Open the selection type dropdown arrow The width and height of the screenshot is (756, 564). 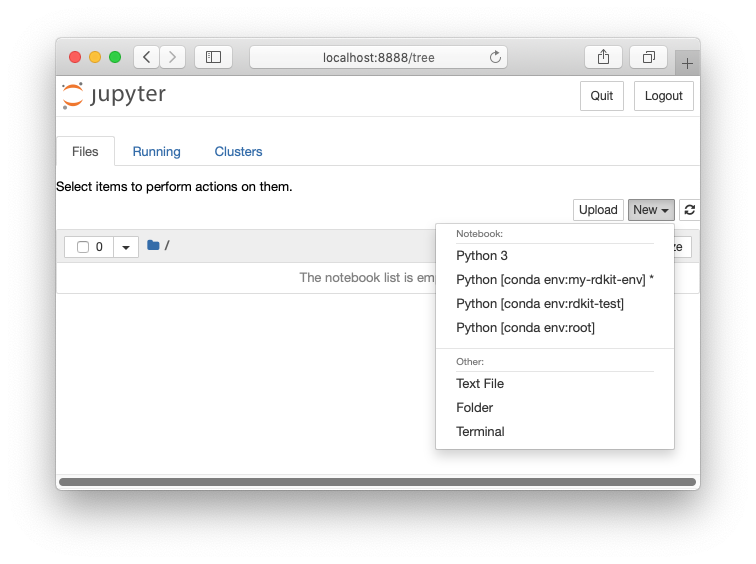126,247
